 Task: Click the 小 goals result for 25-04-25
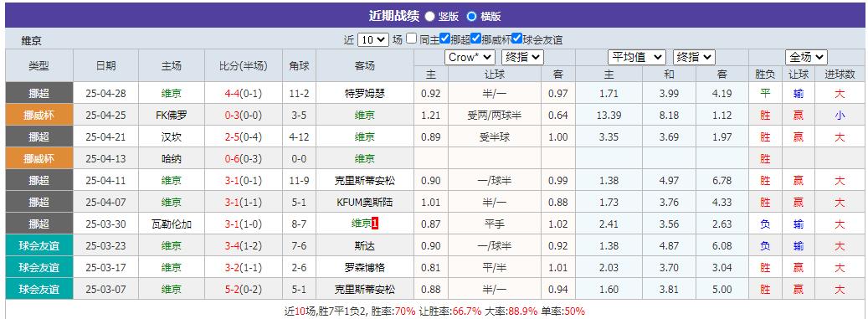pyautogui.click(x=840, y=116)
